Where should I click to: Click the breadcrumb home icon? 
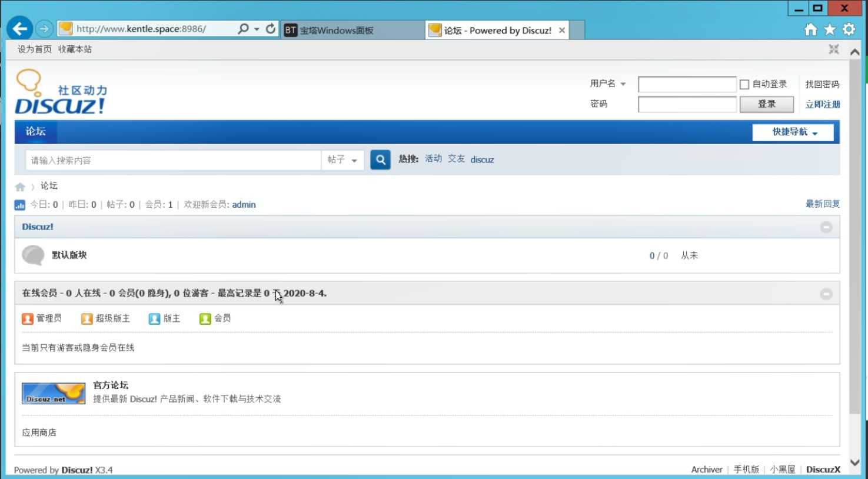pyautogui.click(x=20, y=187)
